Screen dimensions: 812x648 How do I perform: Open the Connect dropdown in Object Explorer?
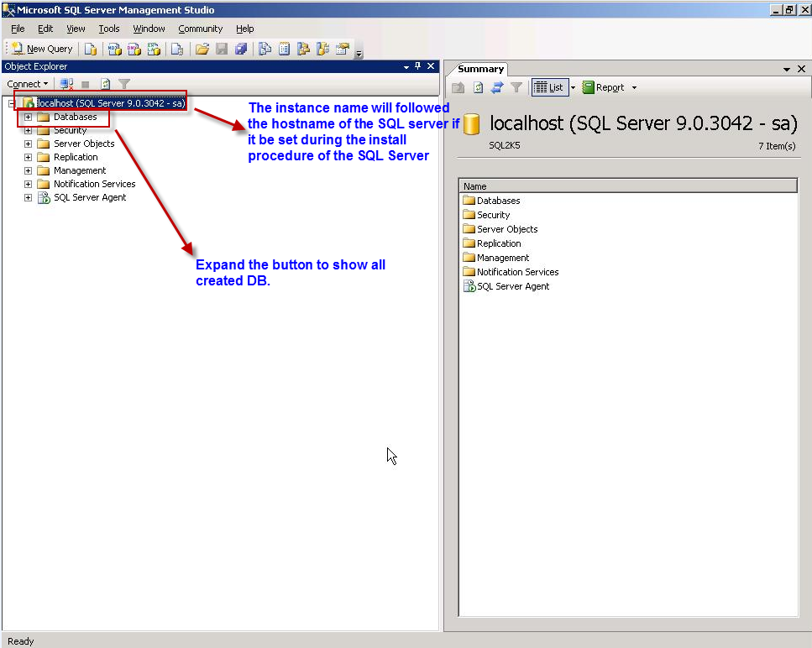[27, 84]
